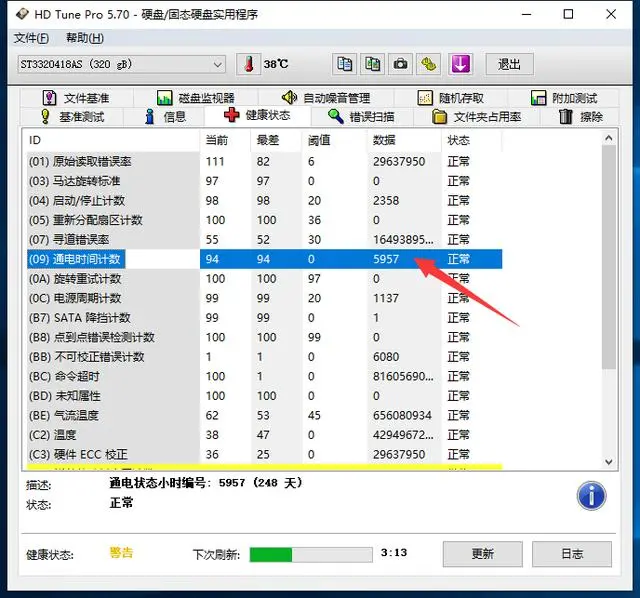
Task: Open the ST3320418AS drive dropdown
Action: point(121,64)
